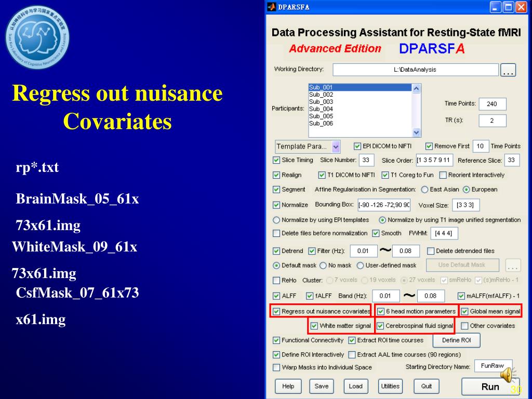Click the Utilities button

(x=390, y=386)
